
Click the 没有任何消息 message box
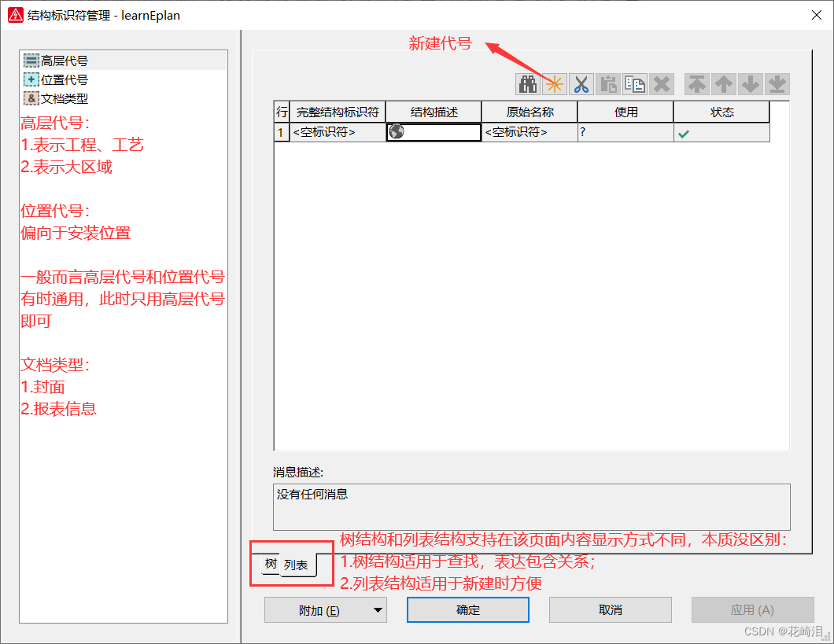click(x=531, y=507)
